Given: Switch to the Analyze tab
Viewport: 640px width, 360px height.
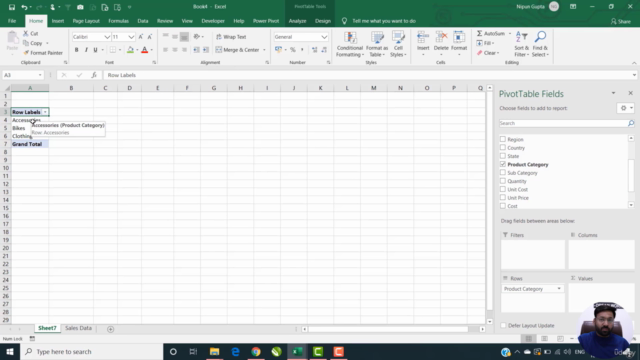Looking at the screenshot, I should (297, 21).
